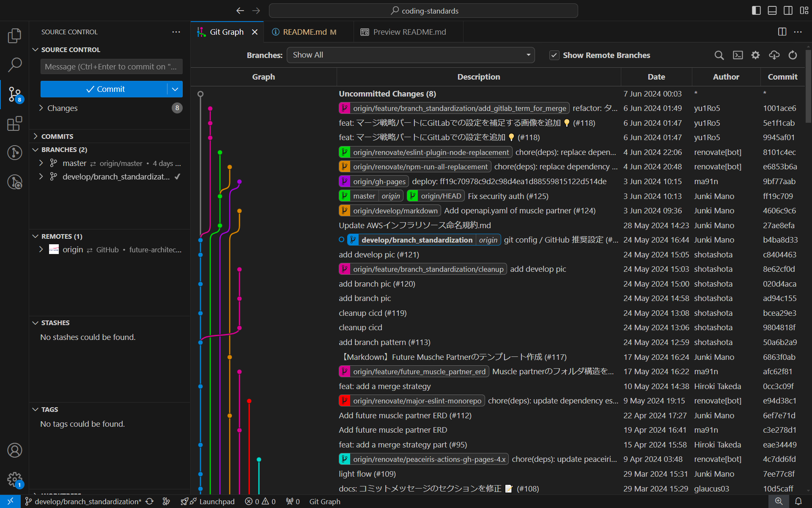This screenshot has height=508, width=812.
Task: Click the origin/gh-pages branch label
Action: pyautogui.click(x=374, y=181)
